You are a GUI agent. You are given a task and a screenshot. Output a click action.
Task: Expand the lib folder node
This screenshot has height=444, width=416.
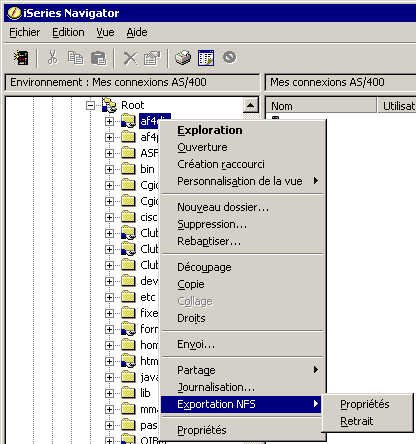[x=109, y=393]
